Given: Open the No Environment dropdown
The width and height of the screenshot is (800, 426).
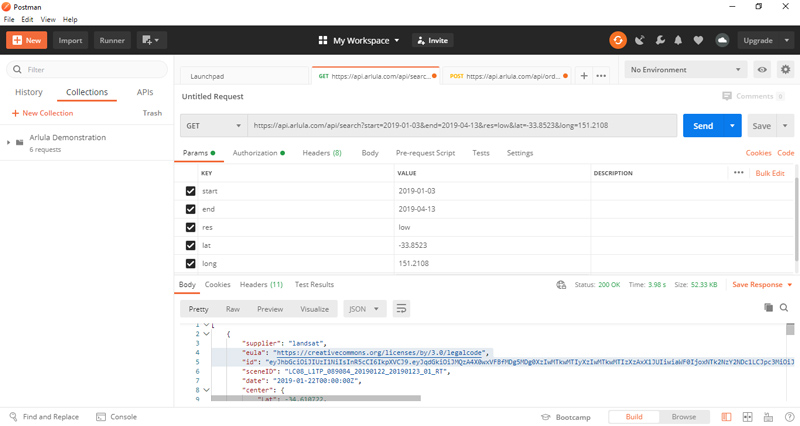Looking at the screenshot, I should 686,69.
